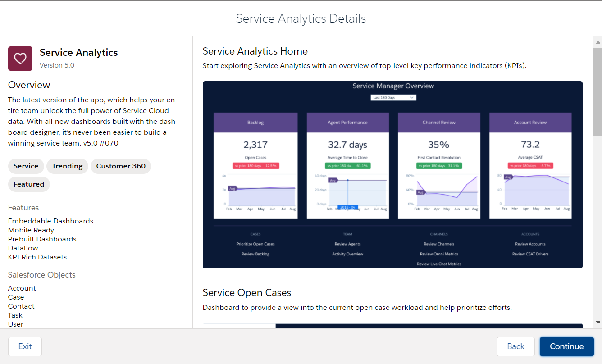Click the scrollbar up arrow
This screenshot has width=602, height=364.
(597, 42)
